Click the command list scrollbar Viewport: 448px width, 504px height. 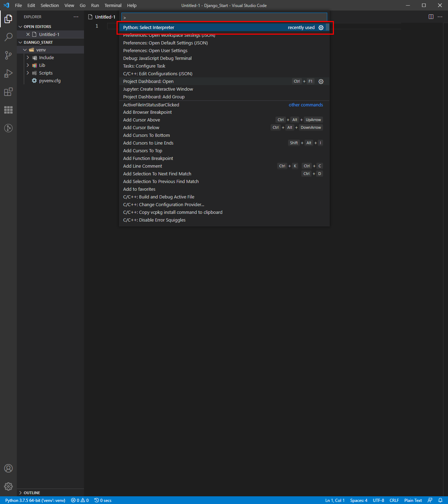(x=328, y=27)
